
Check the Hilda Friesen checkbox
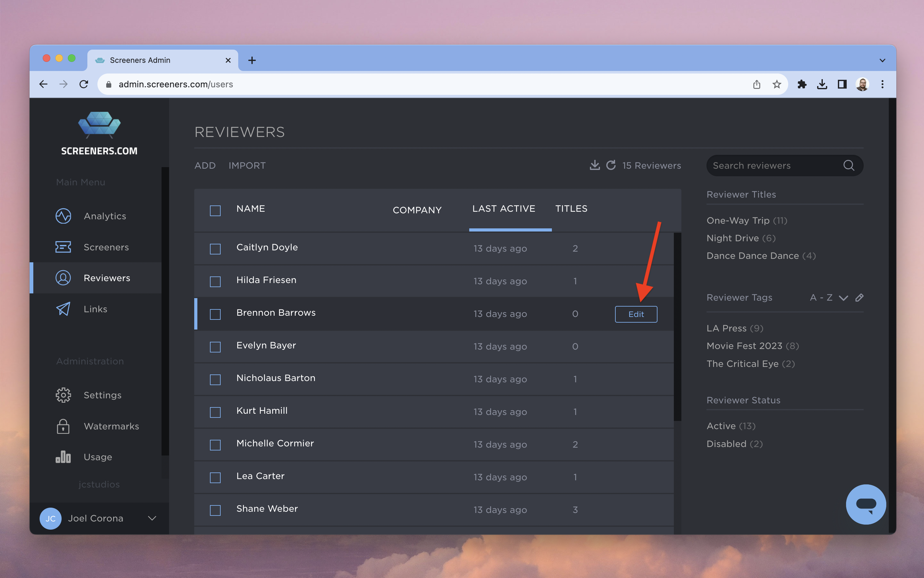click(x=215, y=282)
